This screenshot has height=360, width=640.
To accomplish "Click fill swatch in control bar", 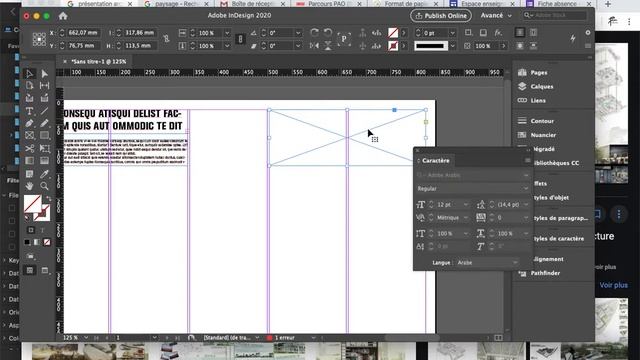I will (393, 33).
